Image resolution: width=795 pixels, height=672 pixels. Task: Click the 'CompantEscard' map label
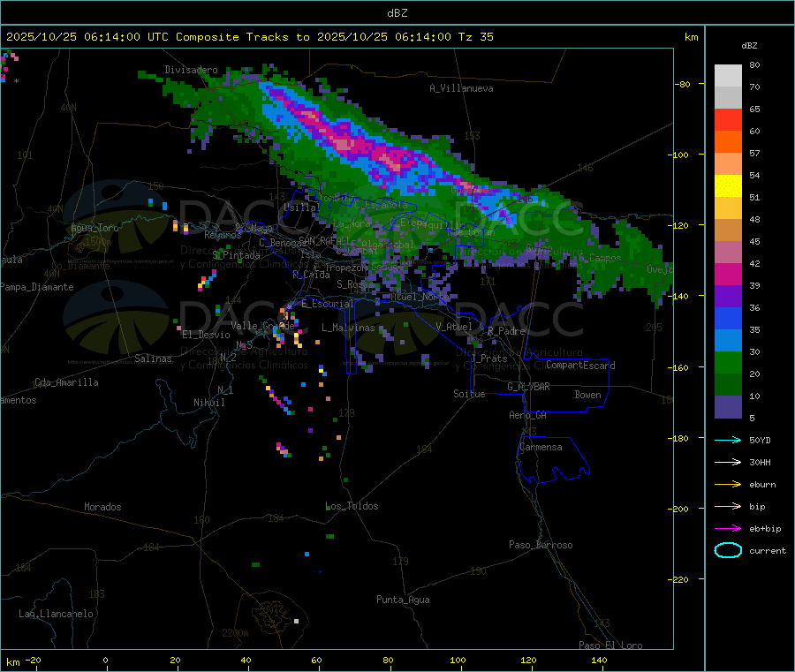pos(581,366)
